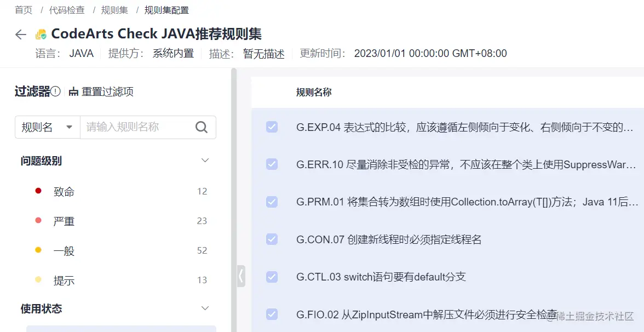Filter by 致命 severity level
Image resolution: width=644 pixels, height=332 pixels.
pos(64,192)
